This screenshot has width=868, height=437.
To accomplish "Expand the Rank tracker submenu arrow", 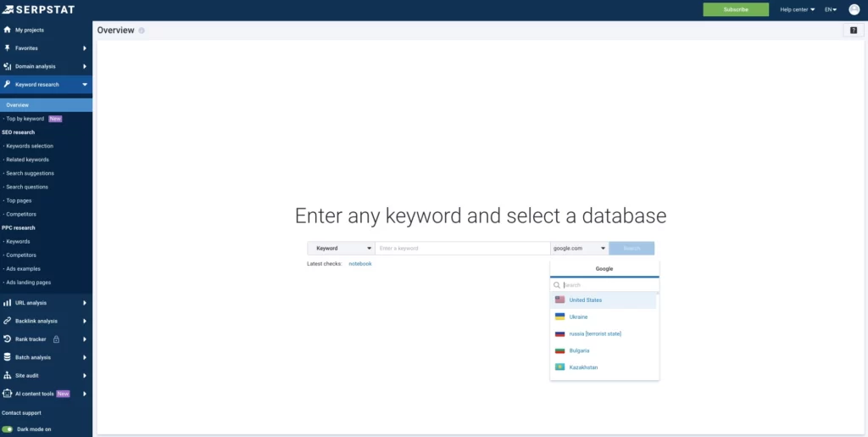I will 85,339.
